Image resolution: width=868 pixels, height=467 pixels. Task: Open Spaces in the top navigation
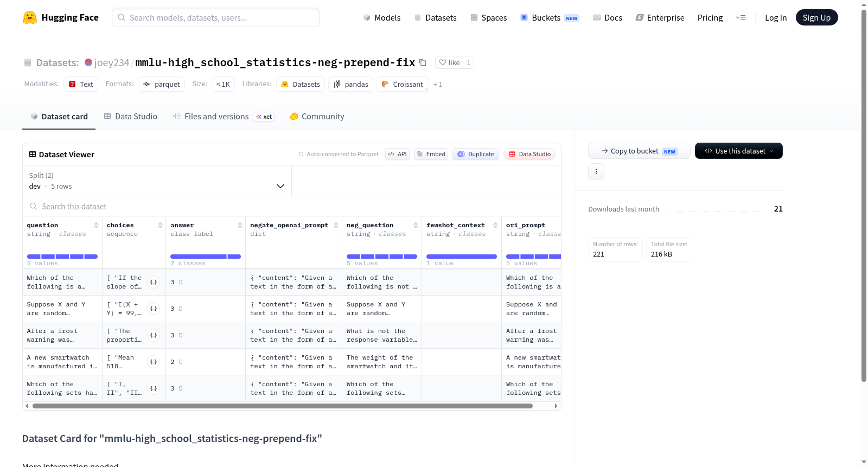[489, 18]
